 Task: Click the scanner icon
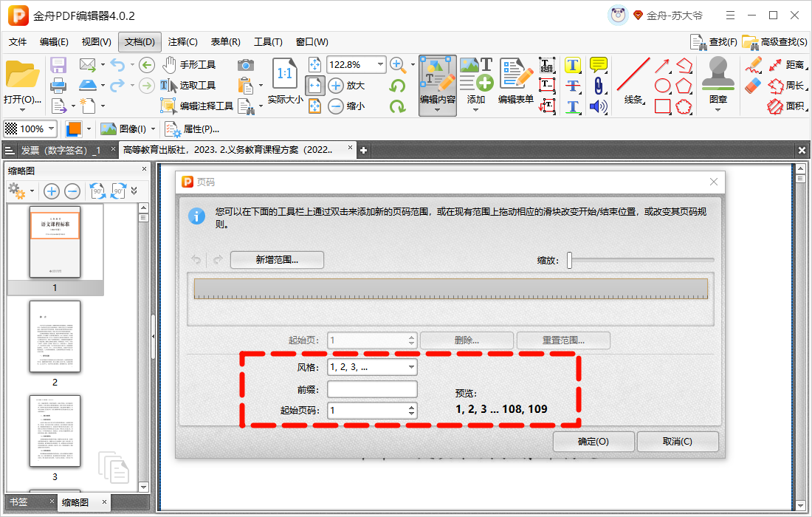88,85
